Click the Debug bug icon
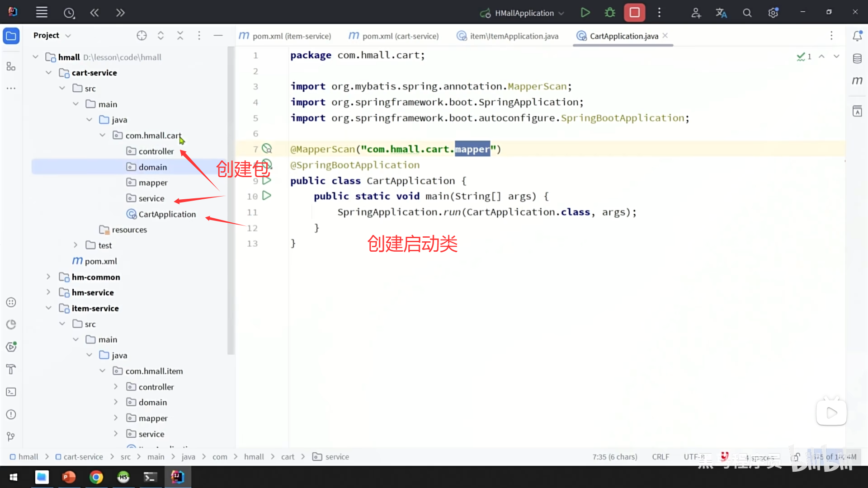 (x=610, y=13)
